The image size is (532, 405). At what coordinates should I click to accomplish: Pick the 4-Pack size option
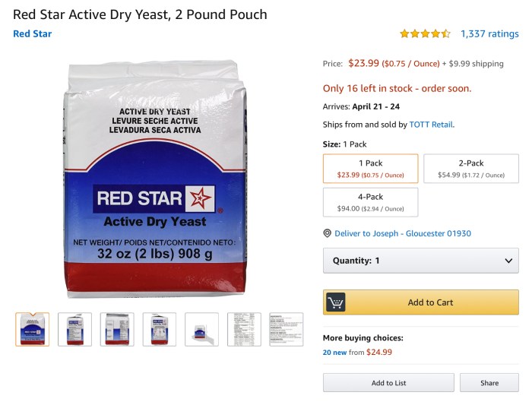click(x=370, y=202)
